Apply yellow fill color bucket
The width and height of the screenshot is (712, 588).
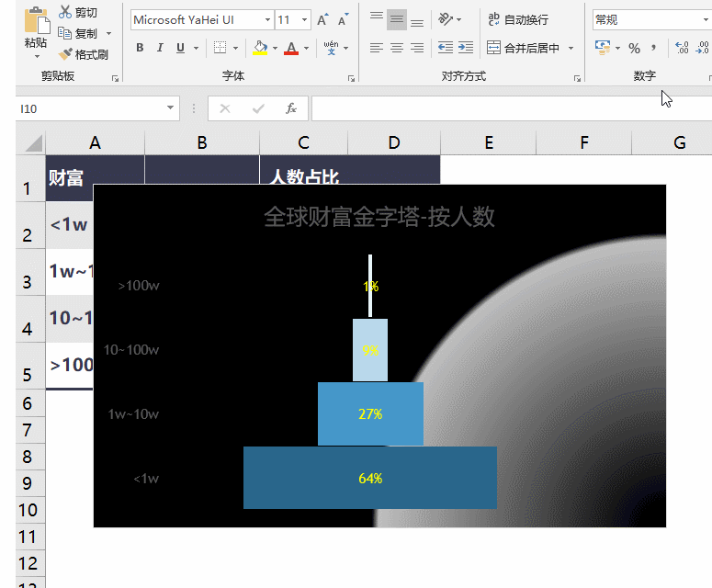[260, 48]
